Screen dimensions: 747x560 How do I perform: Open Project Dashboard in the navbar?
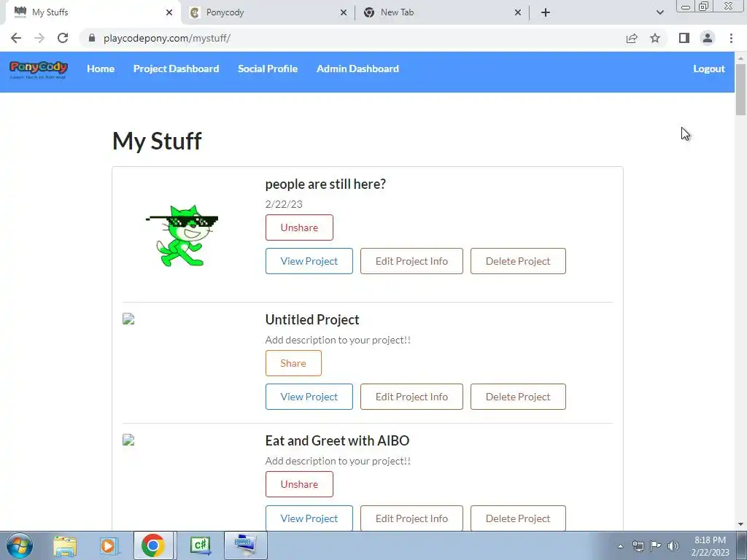[x=177, y=69]
